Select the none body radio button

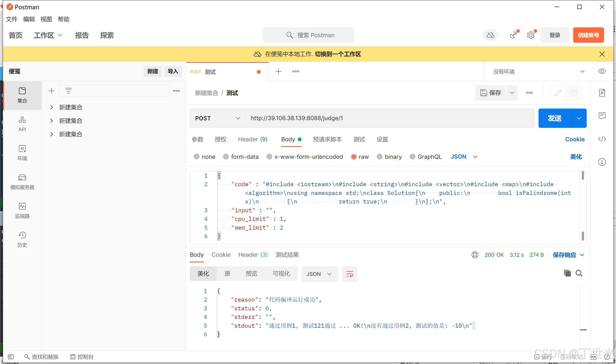(196, 157)
